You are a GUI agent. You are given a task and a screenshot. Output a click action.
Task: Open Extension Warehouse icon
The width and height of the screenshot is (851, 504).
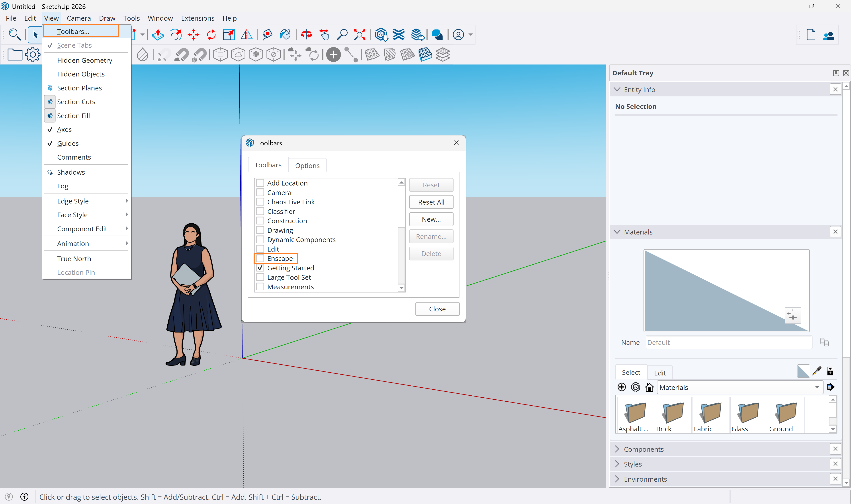click(x=399, y=35)
